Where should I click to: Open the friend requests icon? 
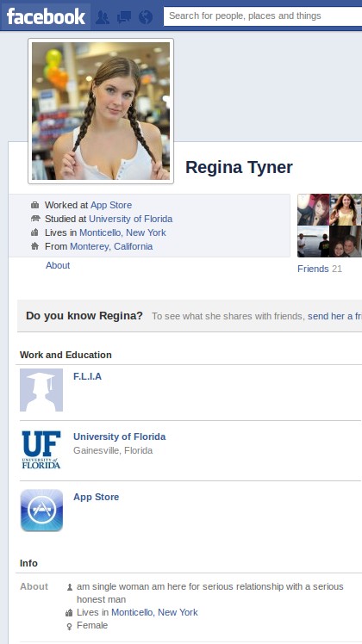[x=102, y=17]
